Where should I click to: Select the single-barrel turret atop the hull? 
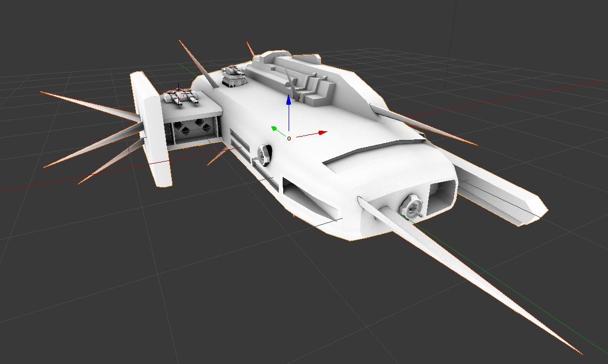234,76
